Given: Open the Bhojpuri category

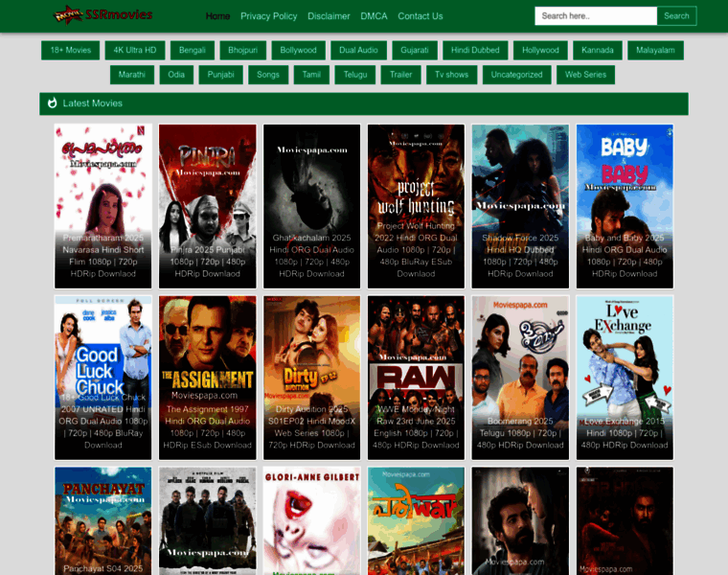Looking at the screenshot, I should 242,50.
